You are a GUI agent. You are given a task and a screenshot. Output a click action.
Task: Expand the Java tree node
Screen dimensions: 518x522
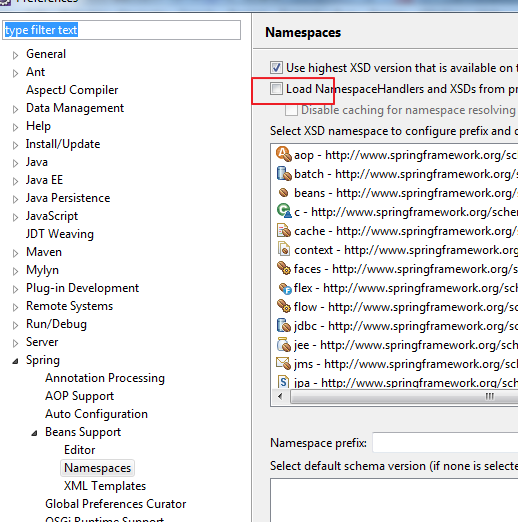coord(15,163)
